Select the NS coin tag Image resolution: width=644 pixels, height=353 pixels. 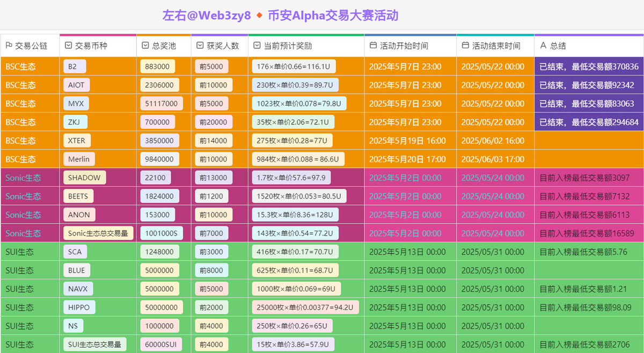[x=73, y=326]
